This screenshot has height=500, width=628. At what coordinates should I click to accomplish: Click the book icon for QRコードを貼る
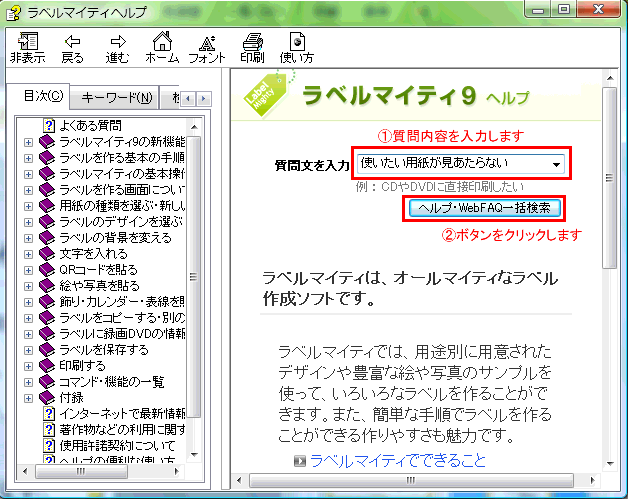[x=47, y=270]
